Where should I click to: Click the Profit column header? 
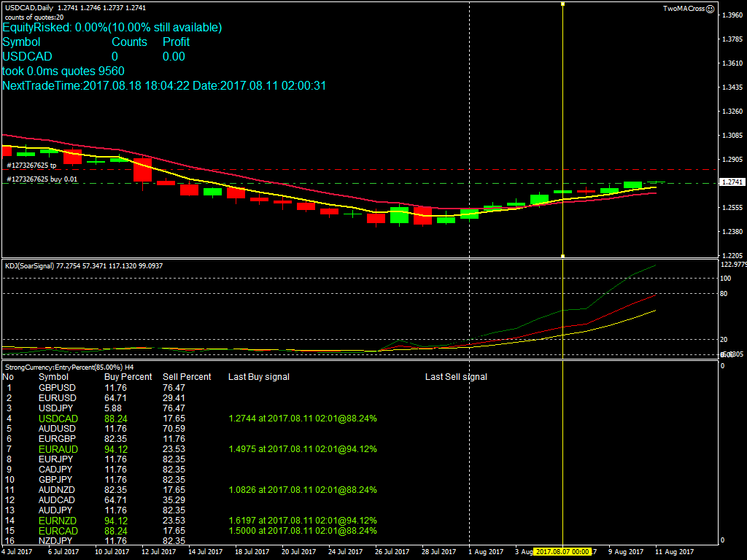[176, 42]
